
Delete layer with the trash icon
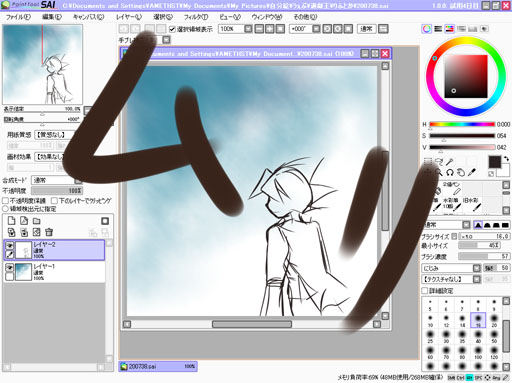(x=49, y=232)
